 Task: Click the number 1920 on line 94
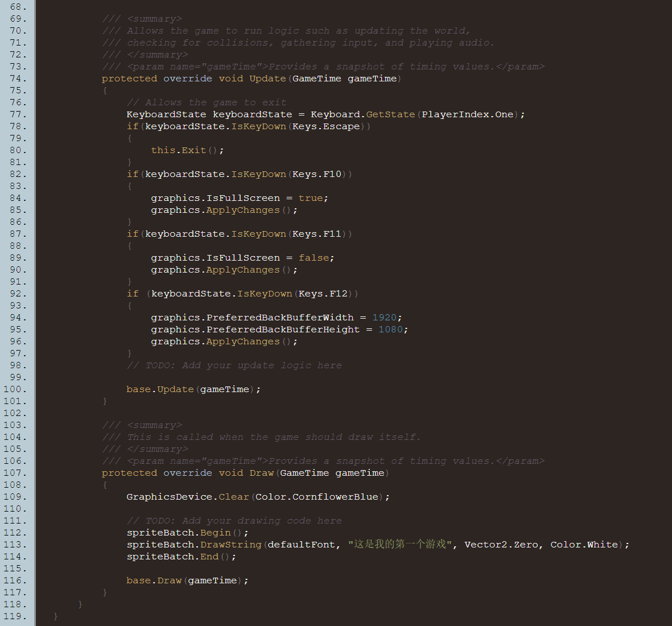[385, 318]
